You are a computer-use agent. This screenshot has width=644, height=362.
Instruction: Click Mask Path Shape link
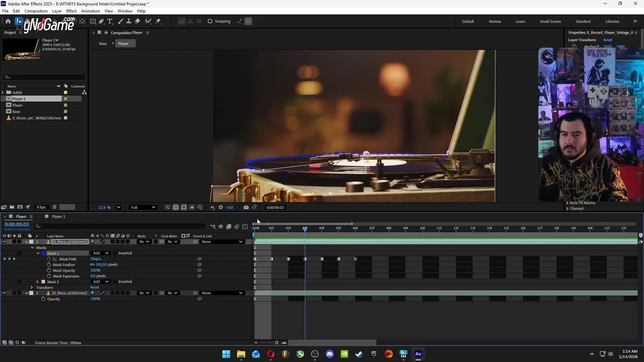click(x=96, y=259)
